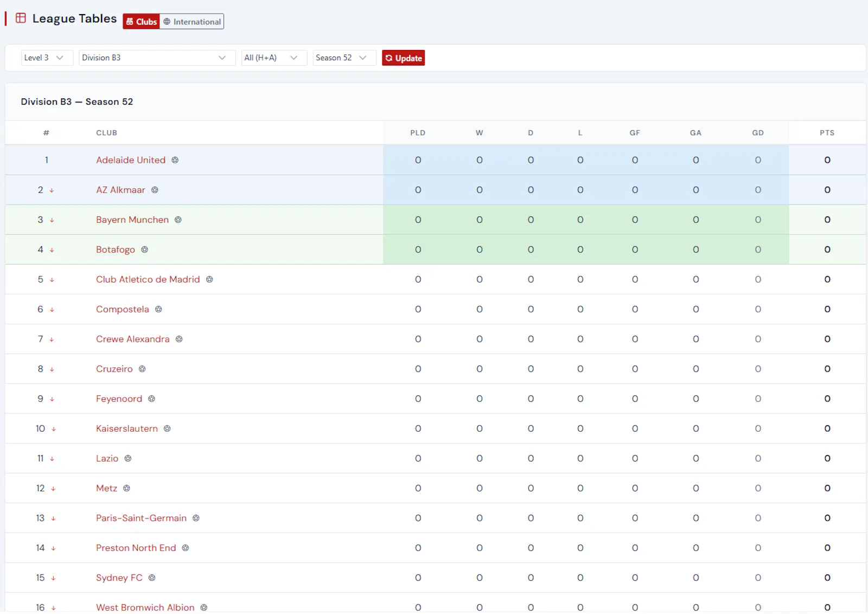Image resolution: width=868 pixels, height=614 pixels.
Task: Open Preston North End club link
Action: point(136,548)
